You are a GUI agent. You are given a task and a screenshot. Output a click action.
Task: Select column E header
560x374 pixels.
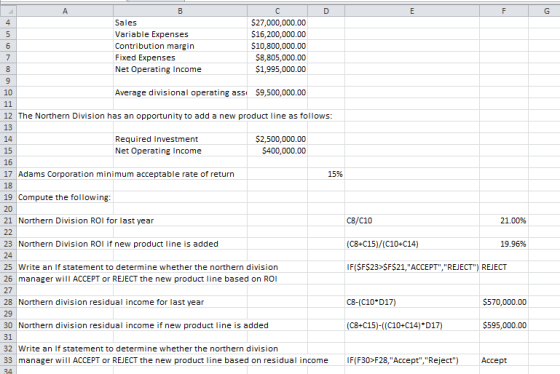coord(412,11)
